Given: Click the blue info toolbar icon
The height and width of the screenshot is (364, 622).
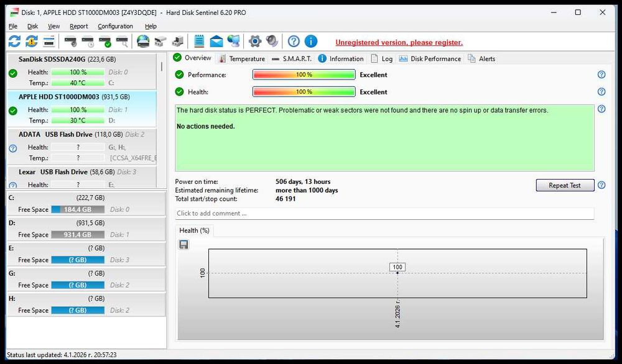Looking at the screenshot, I should (311, 41).
